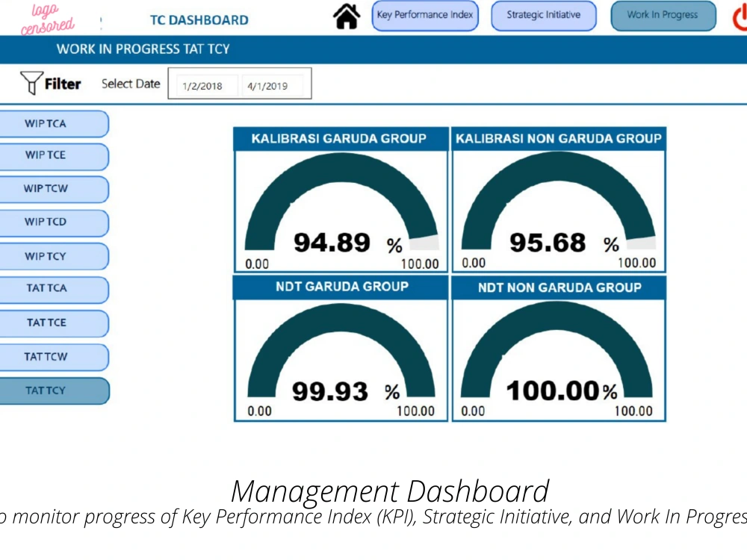The height and width of the screenshot is (560, 747).
Task: Open the TAT TCY view
Action: pyautogui.click(x=54, y=391)
